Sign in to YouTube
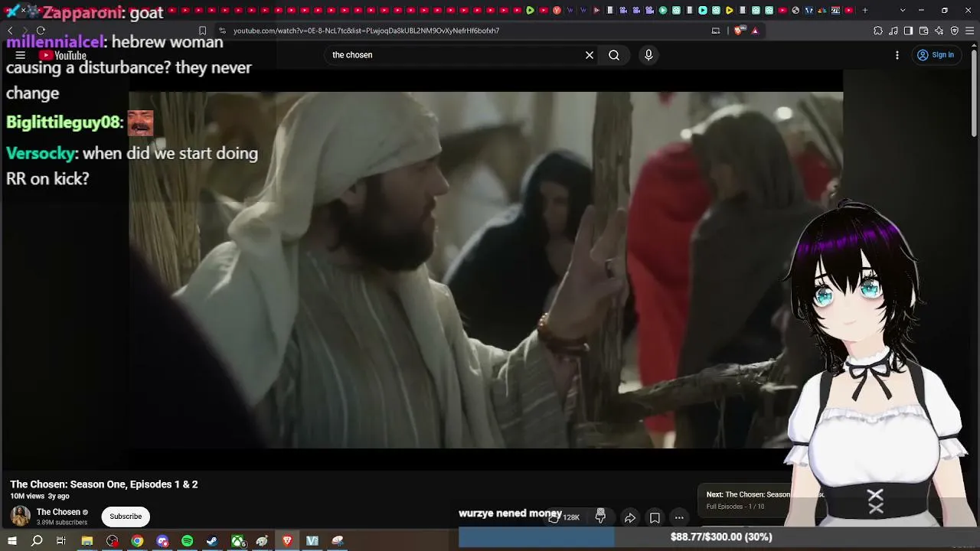This screenshot has width=980, height=551. [936, 55]
